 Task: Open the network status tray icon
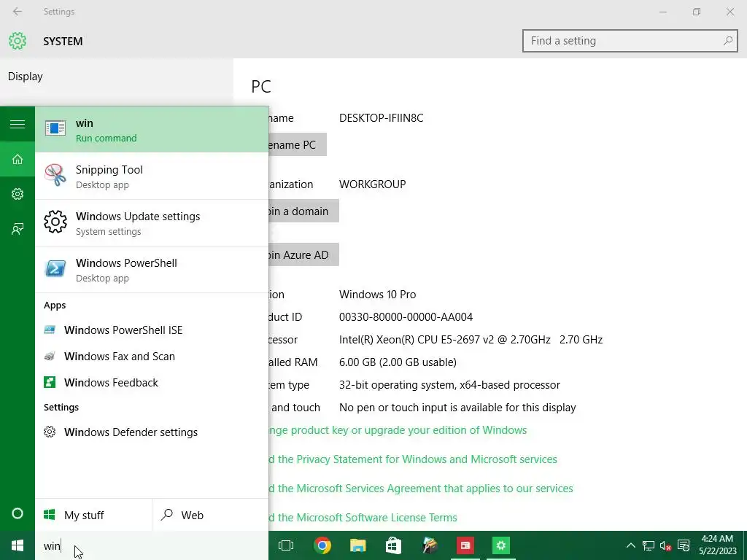[x=648, y=545]
